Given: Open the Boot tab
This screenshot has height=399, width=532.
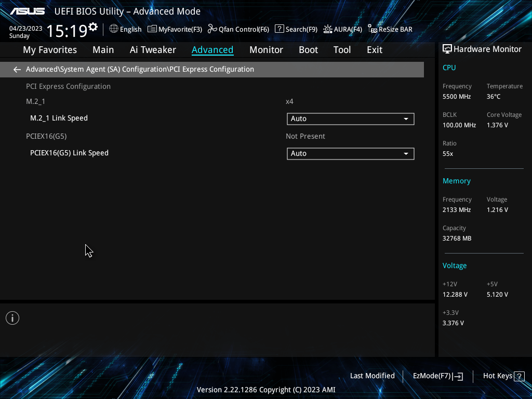Looking at the screenshot, I should (x=308, y=50).
